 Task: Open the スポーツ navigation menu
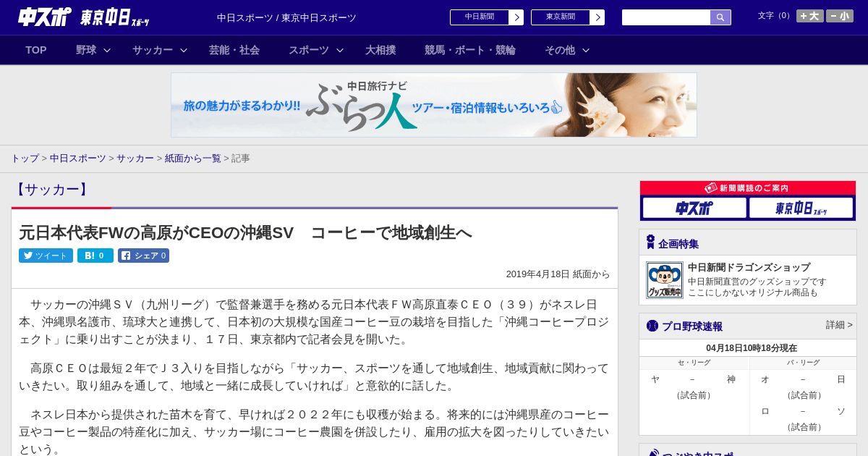point(309,50)
